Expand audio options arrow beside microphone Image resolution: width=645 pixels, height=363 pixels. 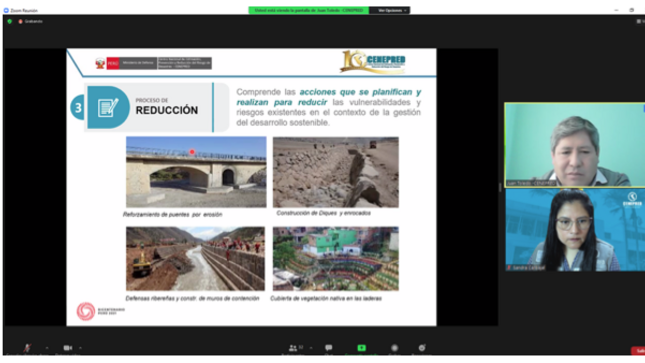click(47, 348)
